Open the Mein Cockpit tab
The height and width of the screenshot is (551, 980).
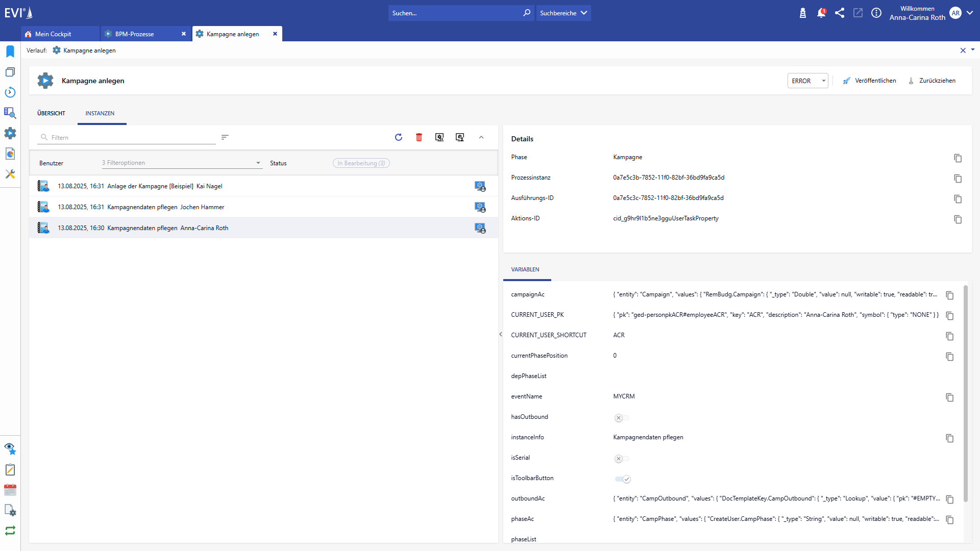(x=53, y=34)
